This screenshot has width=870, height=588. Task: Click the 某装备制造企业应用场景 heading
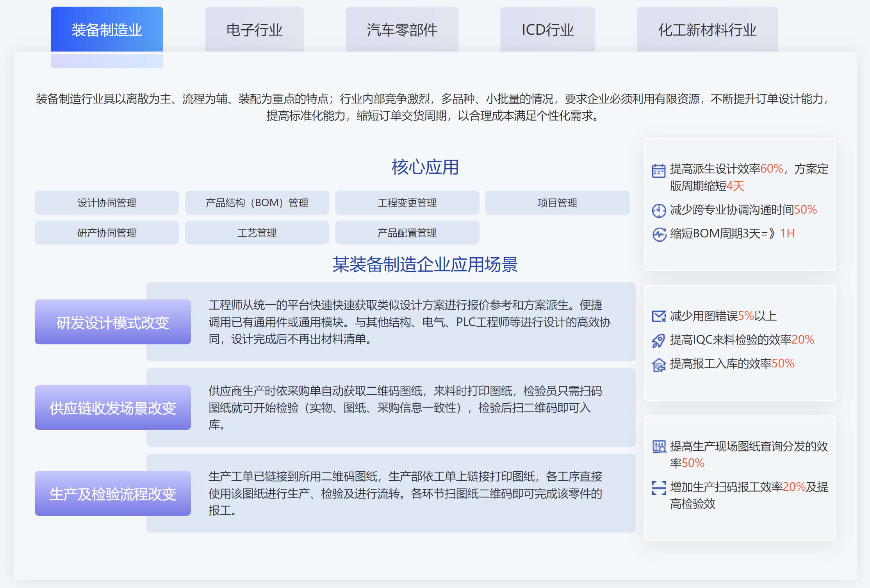(425, 264)
